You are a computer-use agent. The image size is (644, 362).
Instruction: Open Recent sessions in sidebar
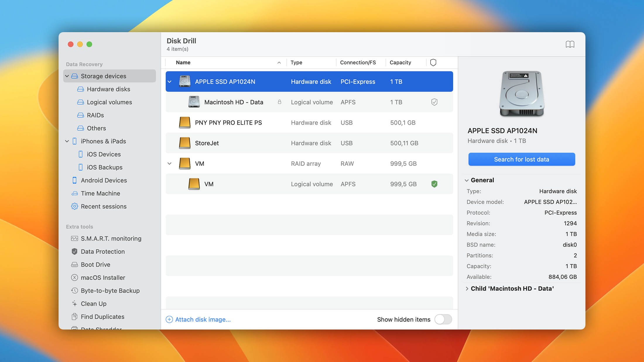[x=104, y=206]
